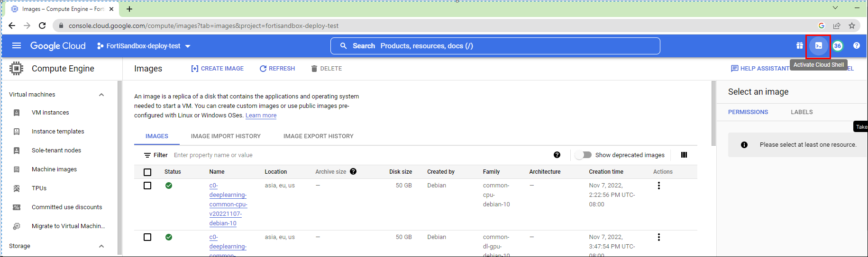The width and height of the screenshot is (868, 257).
Task: Click the Create Image button
Action: point(218,69)
